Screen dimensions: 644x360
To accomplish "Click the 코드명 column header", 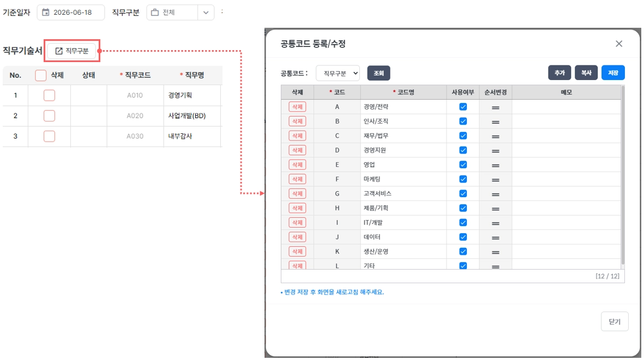I will pyautogui.click(x=404, y=92).
